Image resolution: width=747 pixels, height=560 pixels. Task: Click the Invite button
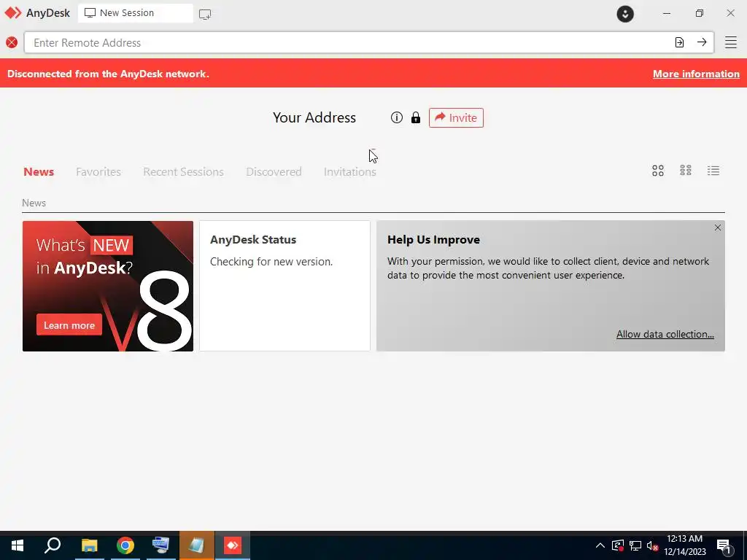[x=456, y=117]
